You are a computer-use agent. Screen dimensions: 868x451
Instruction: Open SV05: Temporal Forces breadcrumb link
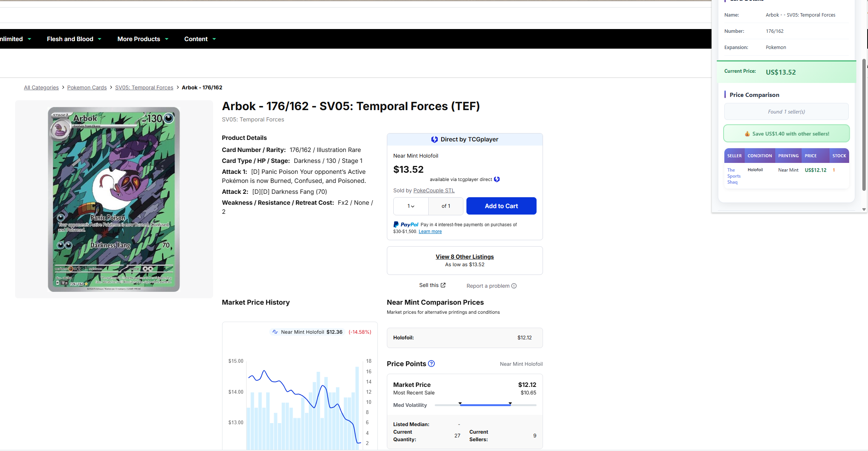point(144,87)
